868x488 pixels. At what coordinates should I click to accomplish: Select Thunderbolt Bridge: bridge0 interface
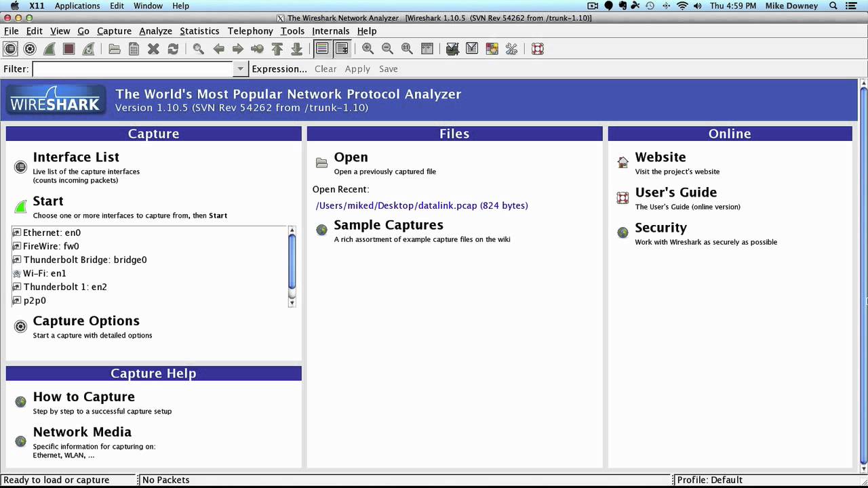(x=85, y=260)
